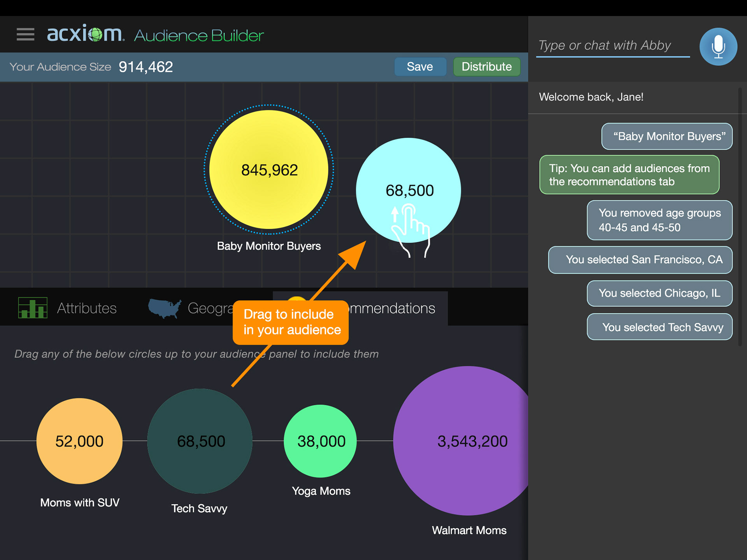The image size is (747, 560).
Task: Click the green recommendations tip bubble
Action: [x=629, y=175]
